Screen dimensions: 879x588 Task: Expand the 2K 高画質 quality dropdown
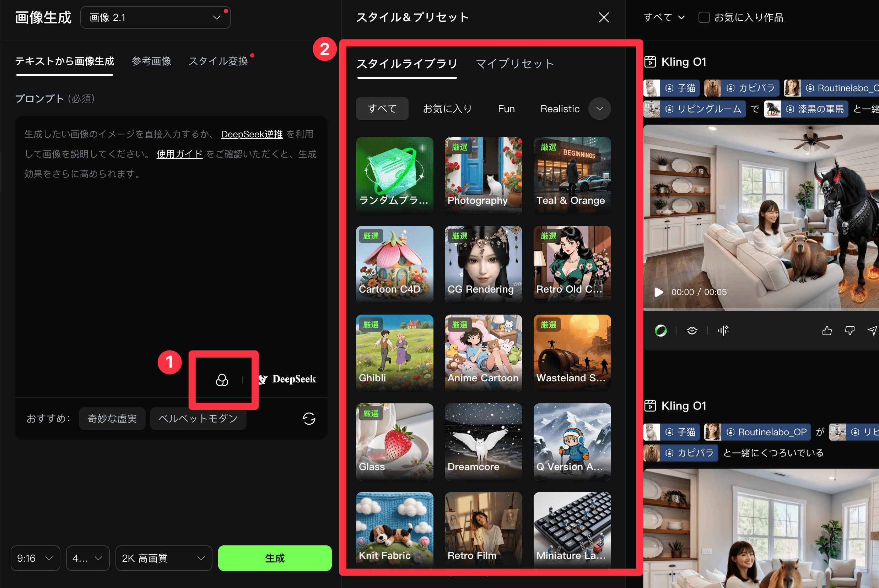[x=163, y=558]
